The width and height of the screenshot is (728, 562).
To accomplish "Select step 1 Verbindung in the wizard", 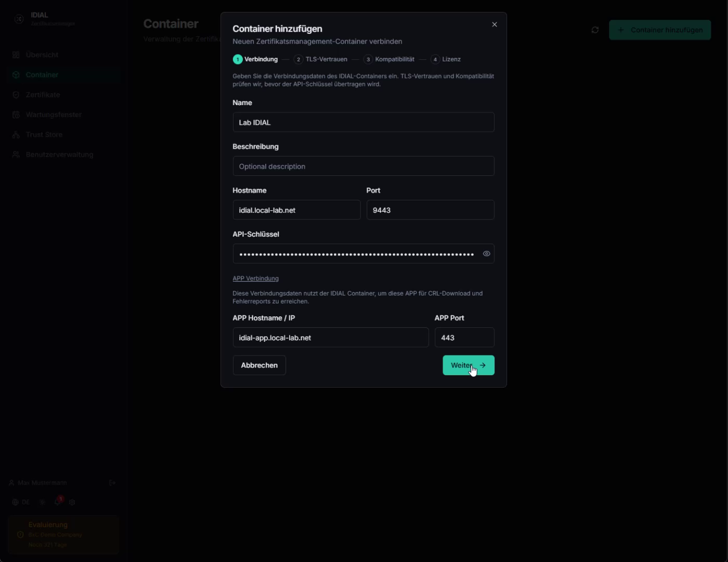I will click(x=255, y=59).
